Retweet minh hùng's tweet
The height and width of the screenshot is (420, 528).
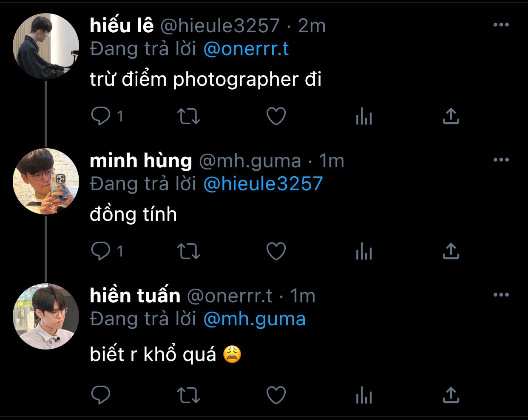click(x=188, y=251)
